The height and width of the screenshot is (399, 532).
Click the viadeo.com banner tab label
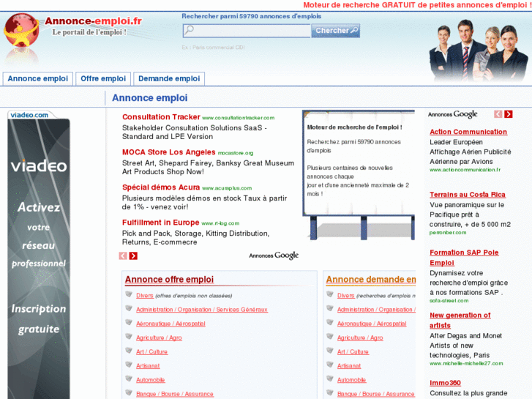pos(29,115)
